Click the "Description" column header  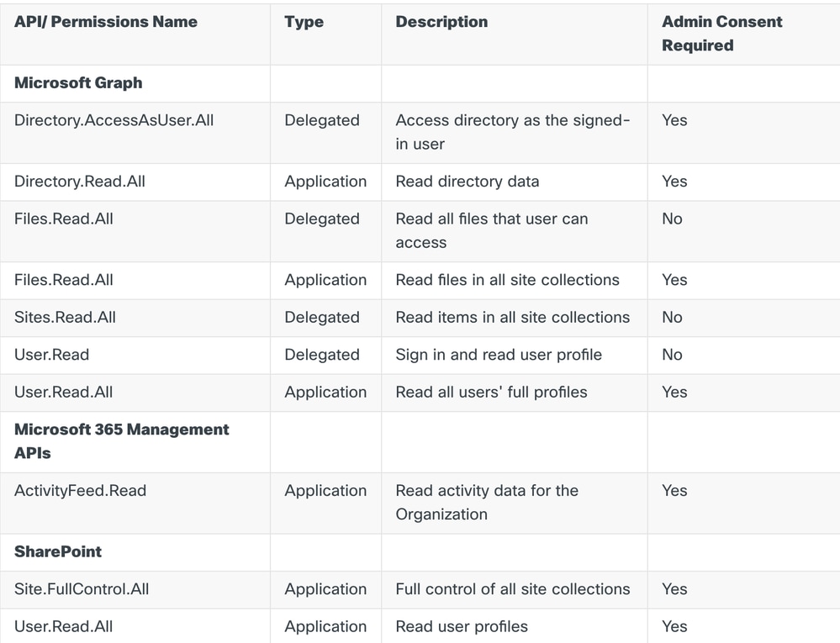click(x=441, y=22)
